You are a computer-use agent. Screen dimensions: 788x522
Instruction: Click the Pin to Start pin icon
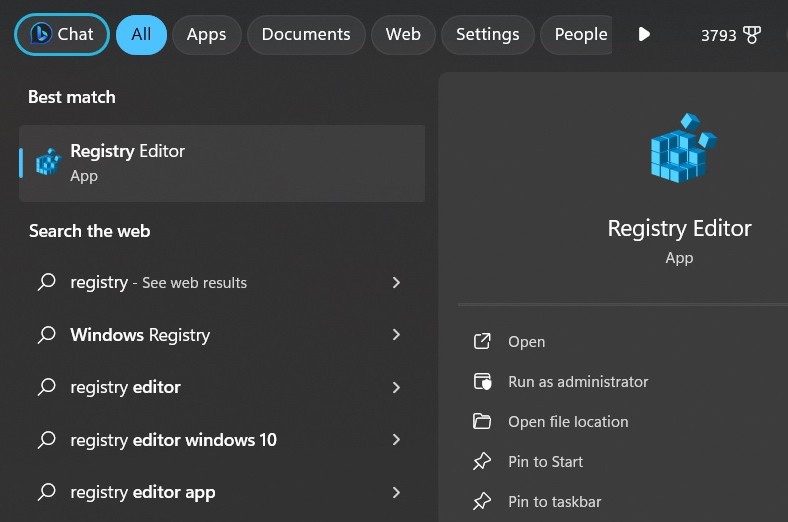click(x=482, y=461)
